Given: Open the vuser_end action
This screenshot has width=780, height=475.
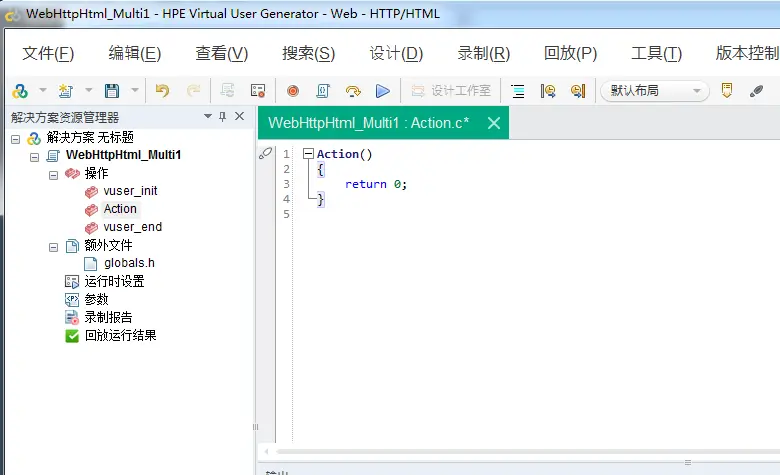Looking at the screenshot, I should [x=132, y=227].
